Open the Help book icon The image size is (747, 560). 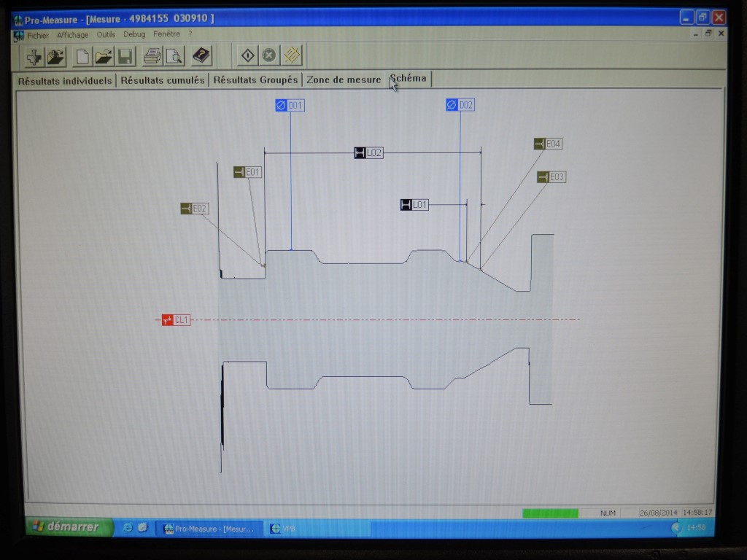click(201, 55)
